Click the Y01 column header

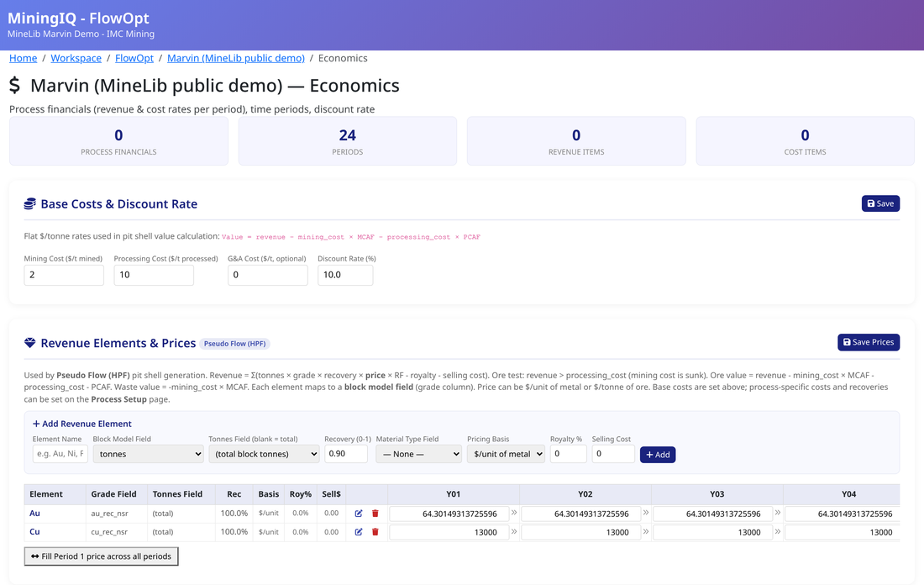(453, 494)
